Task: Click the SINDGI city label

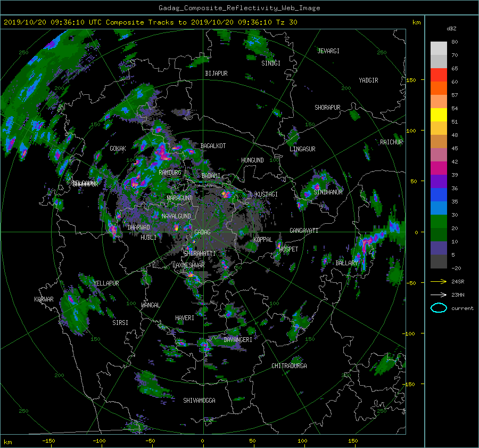Action: (x=271, y=63)
